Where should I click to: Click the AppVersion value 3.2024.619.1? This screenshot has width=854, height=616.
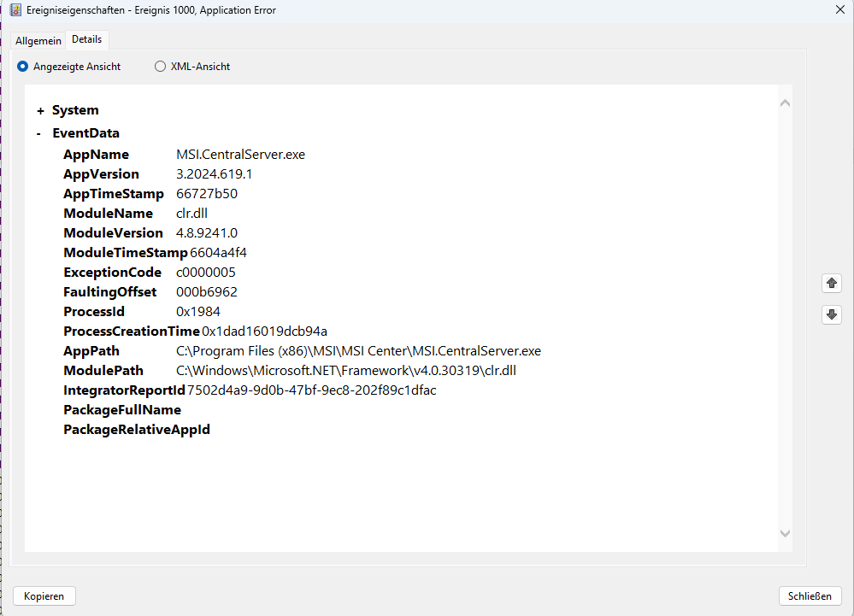coord(214,174)
